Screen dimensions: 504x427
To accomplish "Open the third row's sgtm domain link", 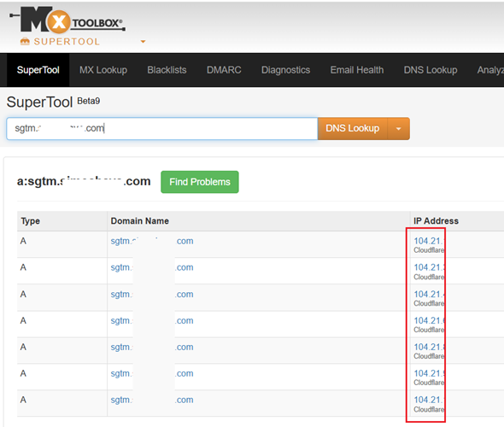I will coord(152,295).
